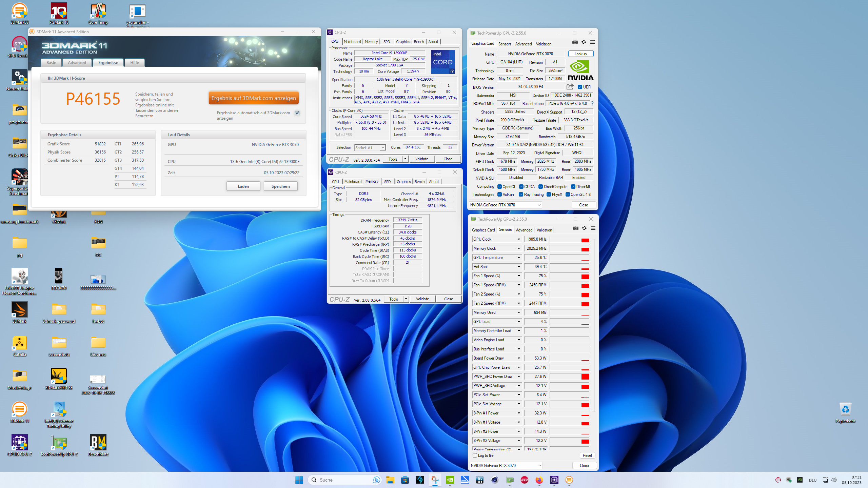Screen dimensions: 868x488
Task: Launch BenchMate from the desktop
Action: pos(98,445)
